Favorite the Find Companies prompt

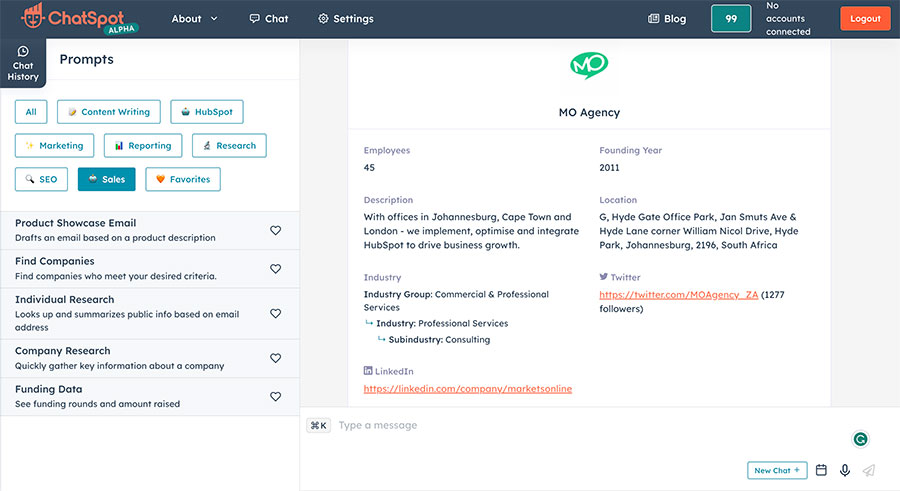(x=276, y=269)
